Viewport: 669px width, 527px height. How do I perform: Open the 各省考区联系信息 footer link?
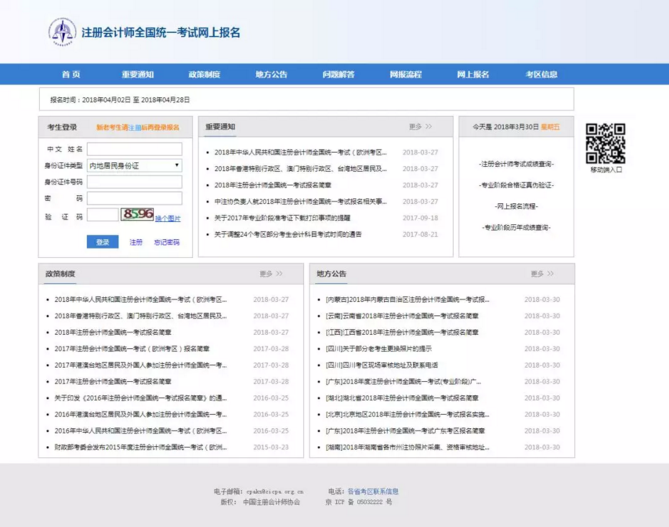click(x=373, y=491)
